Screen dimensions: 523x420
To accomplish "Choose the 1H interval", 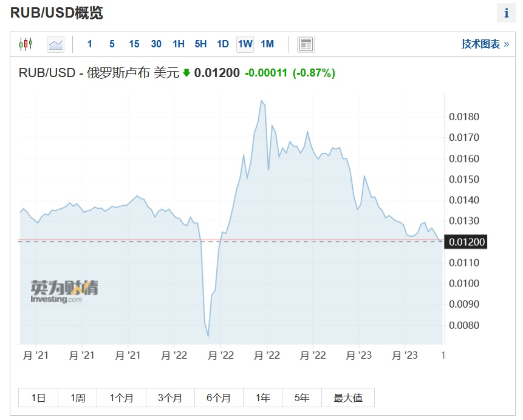I will pos(179,44).
